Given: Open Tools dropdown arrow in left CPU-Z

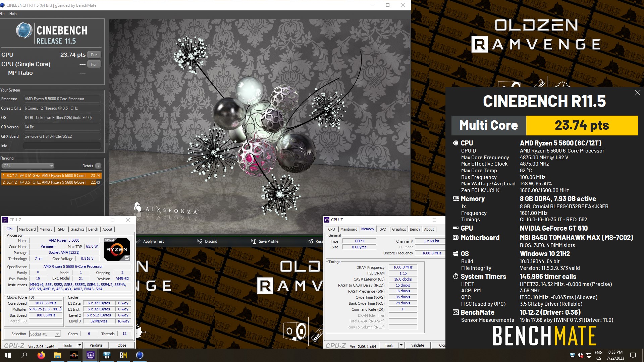Looking at the screenshot, I should point(79,345).
